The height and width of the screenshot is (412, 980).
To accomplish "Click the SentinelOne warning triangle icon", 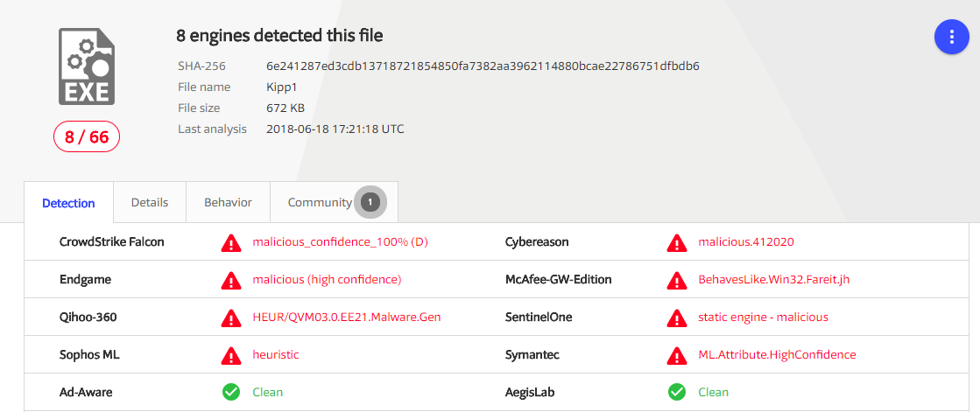I will [x=677, y=318].
